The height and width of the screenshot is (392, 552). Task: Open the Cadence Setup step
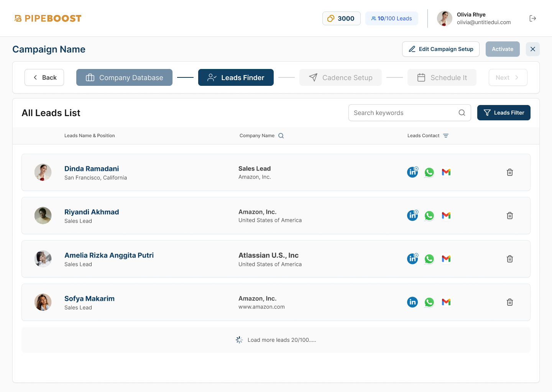[x=340, y=77]
